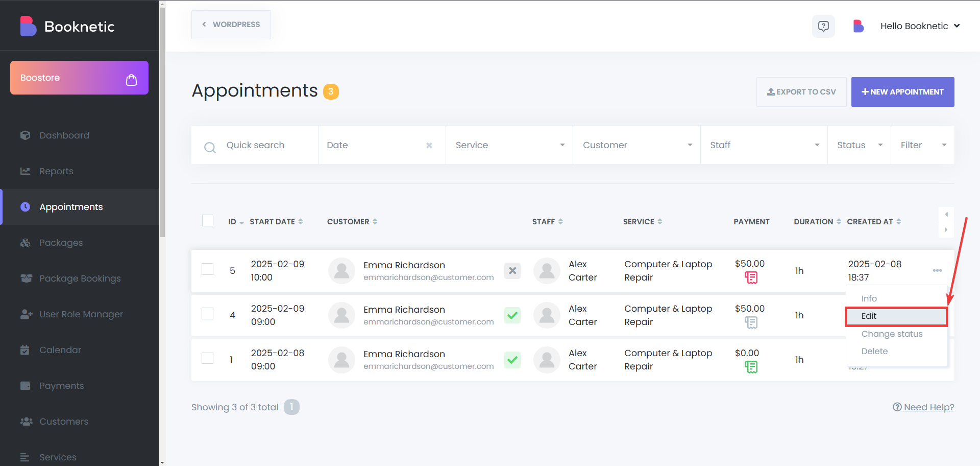Click approved status checkmark for appointment 1

(x=512, y=360)
